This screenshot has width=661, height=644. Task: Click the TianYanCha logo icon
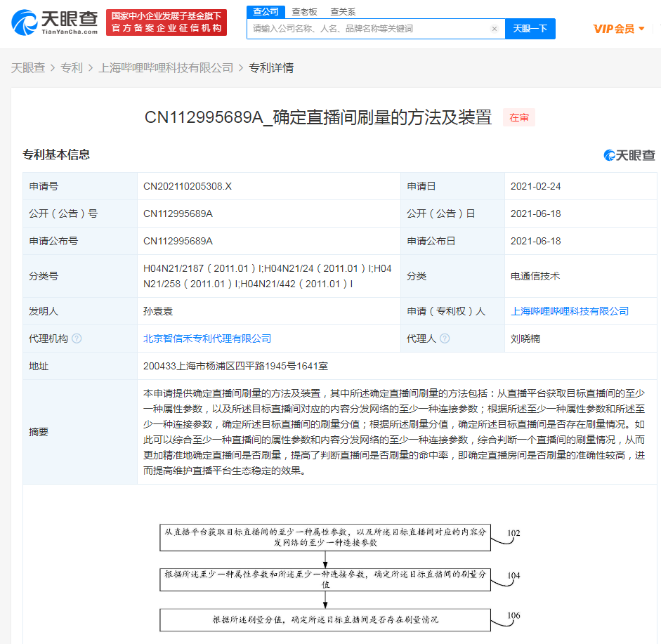pyautogui.click(x=26, y=23)
